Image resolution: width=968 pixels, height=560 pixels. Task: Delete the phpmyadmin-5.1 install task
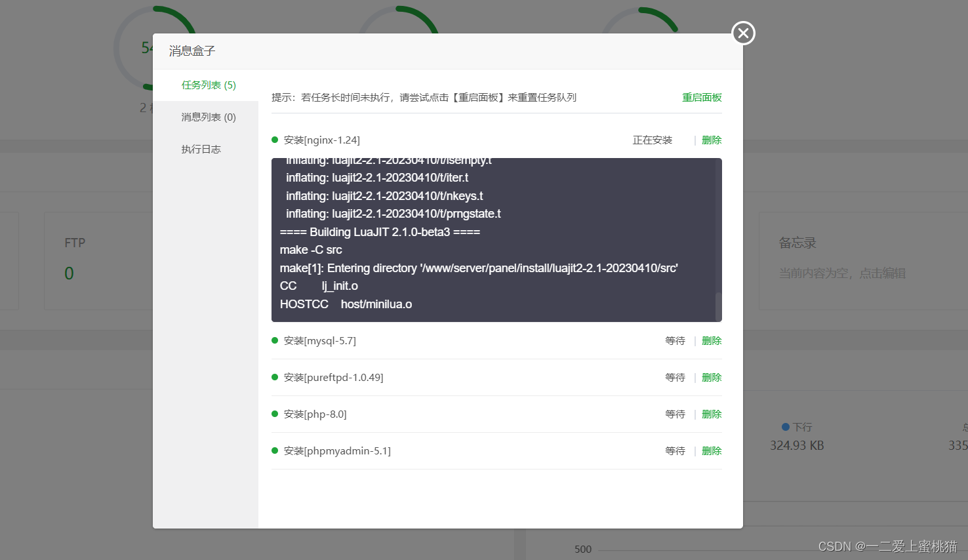tap(712, 451)
